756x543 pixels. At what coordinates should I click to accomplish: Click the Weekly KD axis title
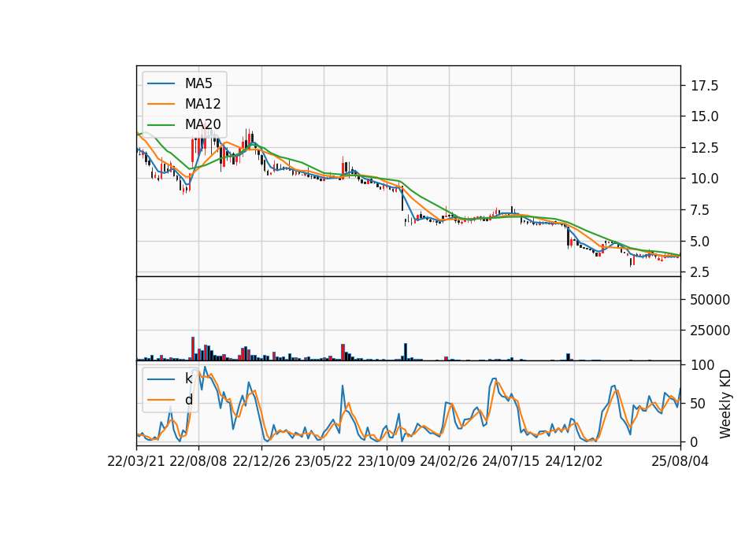click(725, 404)
